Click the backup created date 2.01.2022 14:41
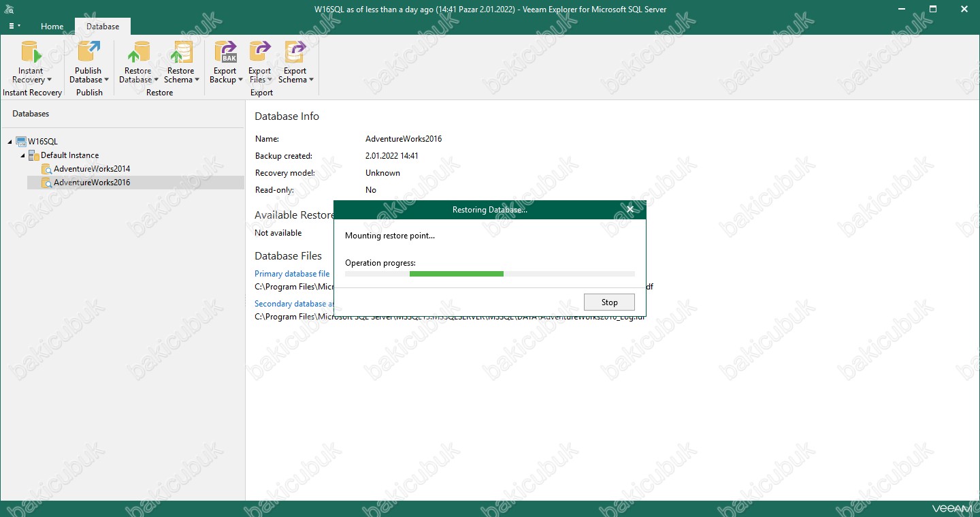 click(392, 156)
